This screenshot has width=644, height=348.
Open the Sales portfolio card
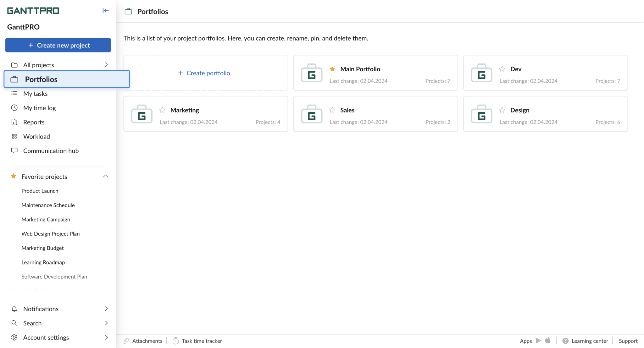pyautogui.click(x=375, y=114)
